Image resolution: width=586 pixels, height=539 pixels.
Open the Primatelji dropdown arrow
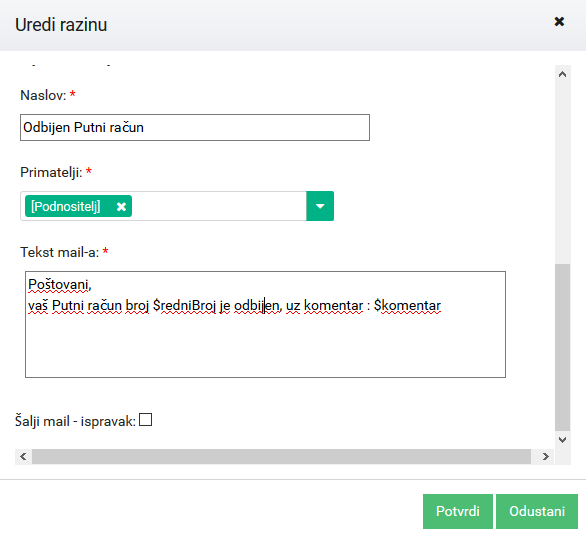(x=320, y=206)
